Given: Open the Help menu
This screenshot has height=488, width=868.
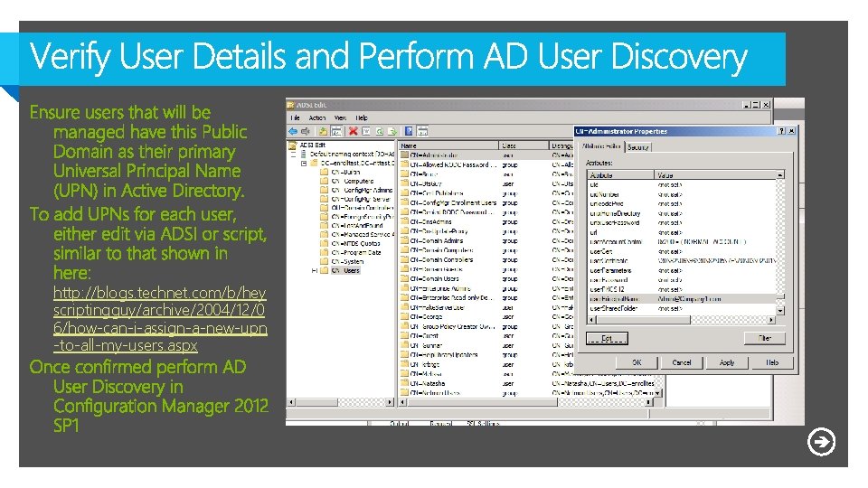Looking at the screenshot, I should (x=362, y=117).
